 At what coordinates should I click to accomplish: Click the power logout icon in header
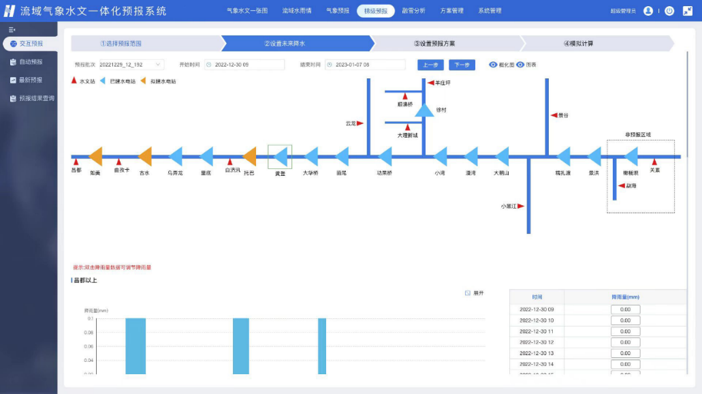(669, 11)
